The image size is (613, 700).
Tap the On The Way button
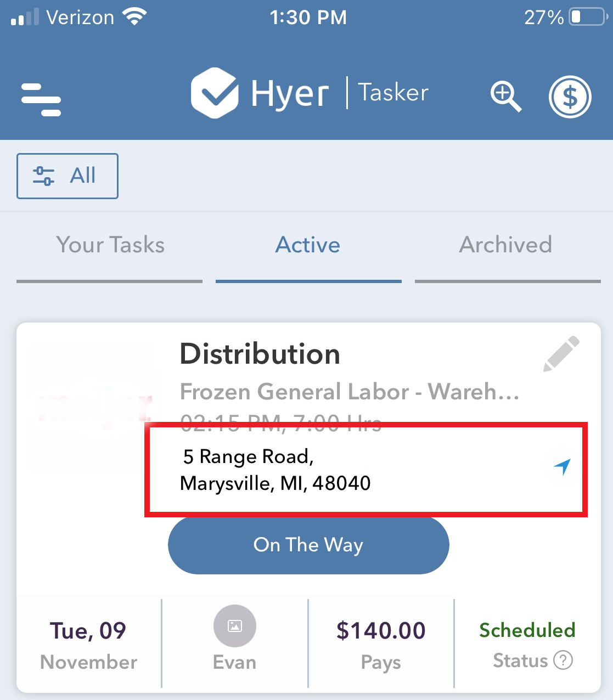coord(308,545)
